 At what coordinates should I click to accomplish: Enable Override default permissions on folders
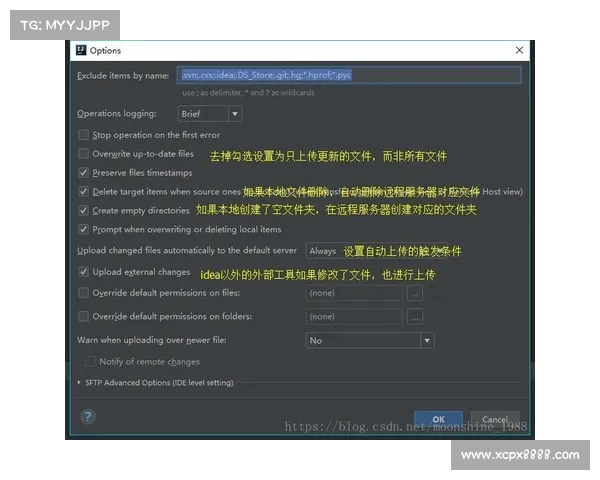tap(83, 317)
